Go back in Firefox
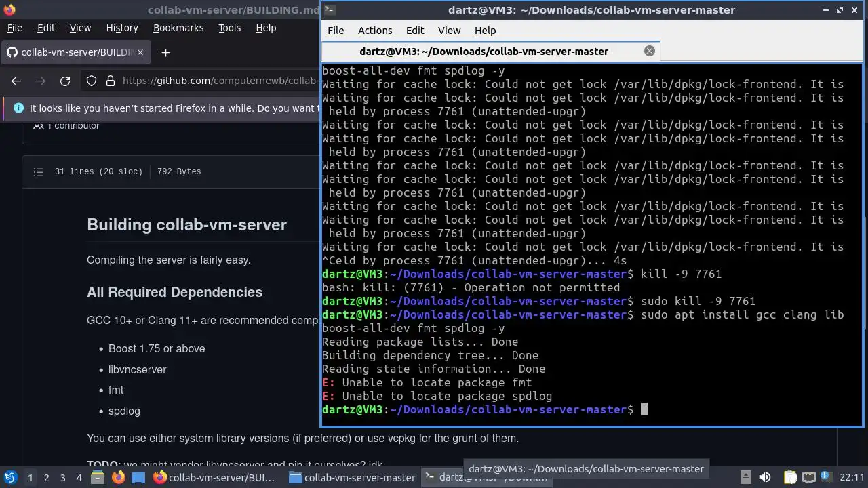The image size is (868, 488). pyautogui.click(x=16, y=81)
